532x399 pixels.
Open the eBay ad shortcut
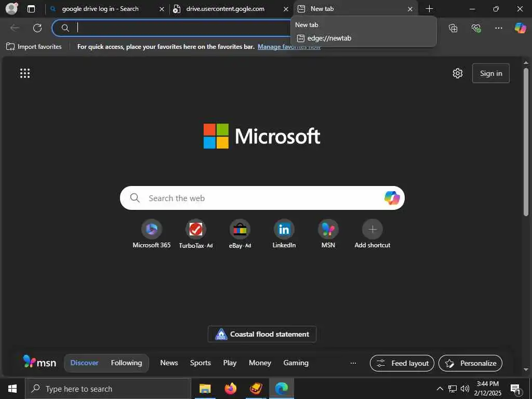[x=240, y=234]
